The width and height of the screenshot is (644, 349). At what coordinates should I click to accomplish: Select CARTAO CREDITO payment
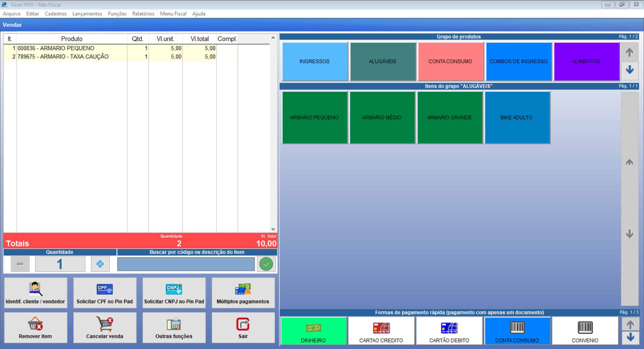[x=381, y=331]
